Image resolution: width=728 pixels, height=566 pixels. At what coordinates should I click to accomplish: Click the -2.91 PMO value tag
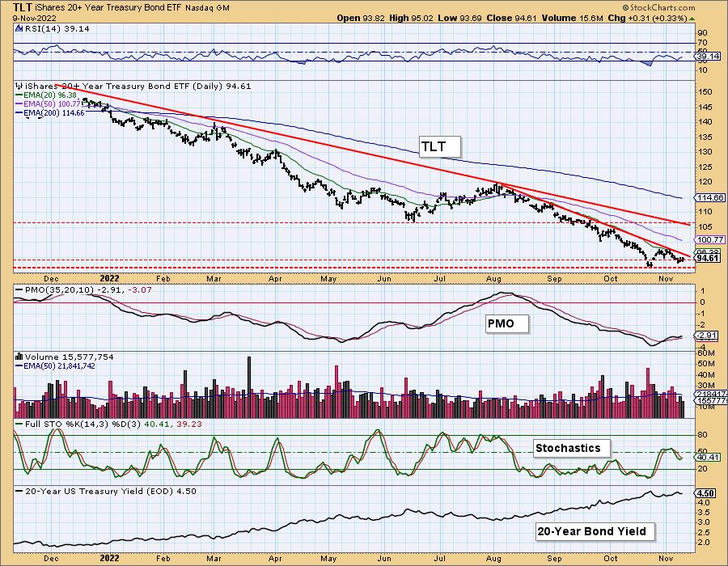(x=707, y=336)
